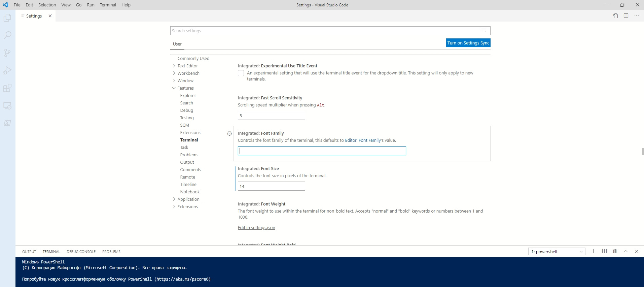
Task: Switch to the PROBLEMS panel tab
Action: click(x=111, y=252)
